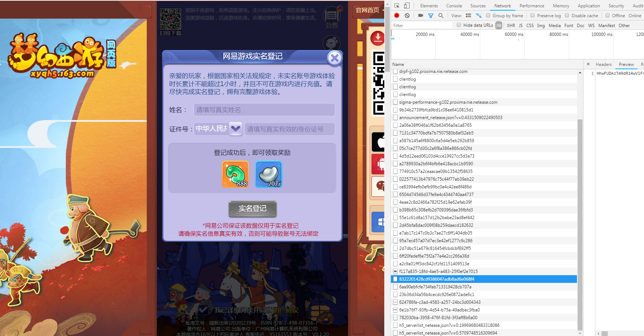Toggle the overview waterfall view icon
This screenshot has width=644, height=336.
click(x=478, y=15)
